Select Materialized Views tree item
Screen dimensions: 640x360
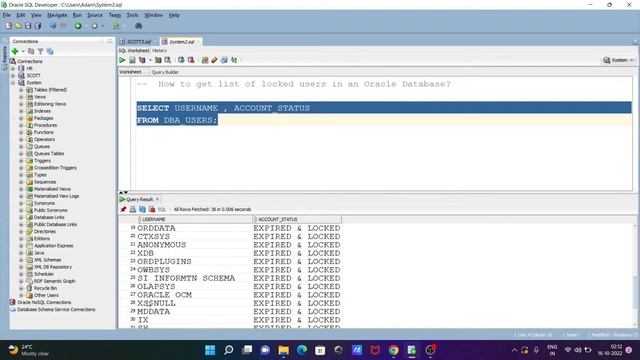(52, 189)
